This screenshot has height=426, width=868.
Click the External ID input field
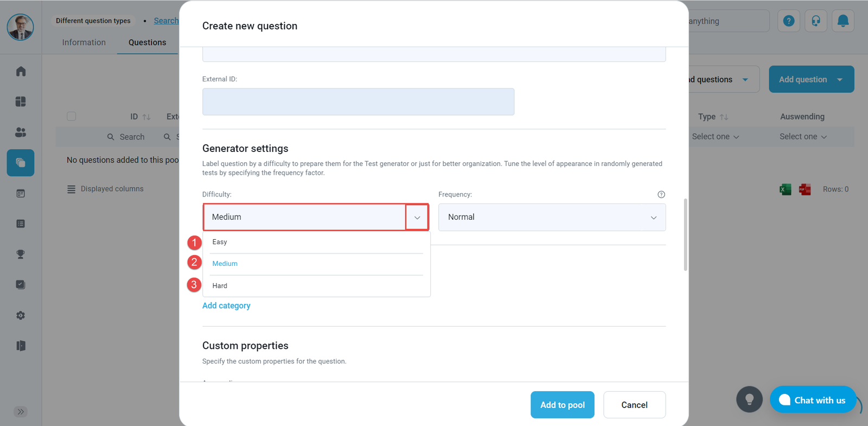click(358, 102)
